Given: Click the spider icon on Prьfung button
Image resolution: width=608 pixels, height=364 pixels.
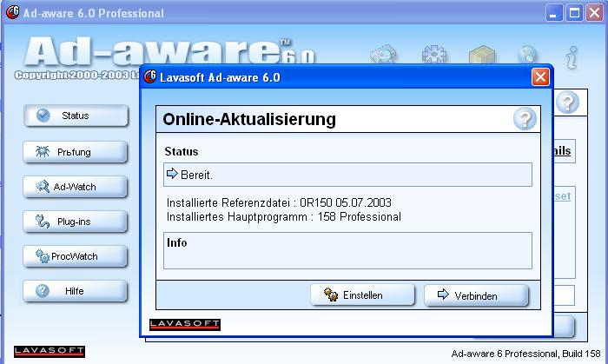Looking at the screenshot, I should [43, 151].
